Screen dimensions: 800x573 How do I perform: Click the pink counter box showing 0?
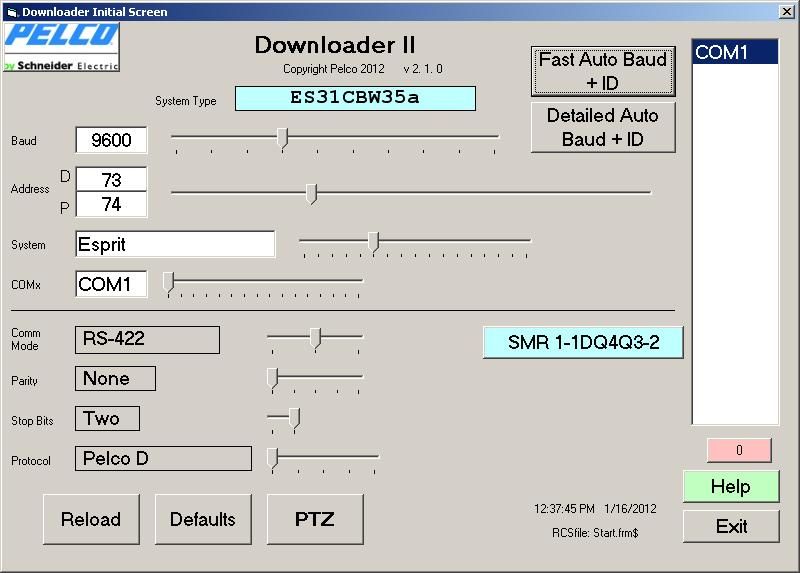(x=739, y=450)
